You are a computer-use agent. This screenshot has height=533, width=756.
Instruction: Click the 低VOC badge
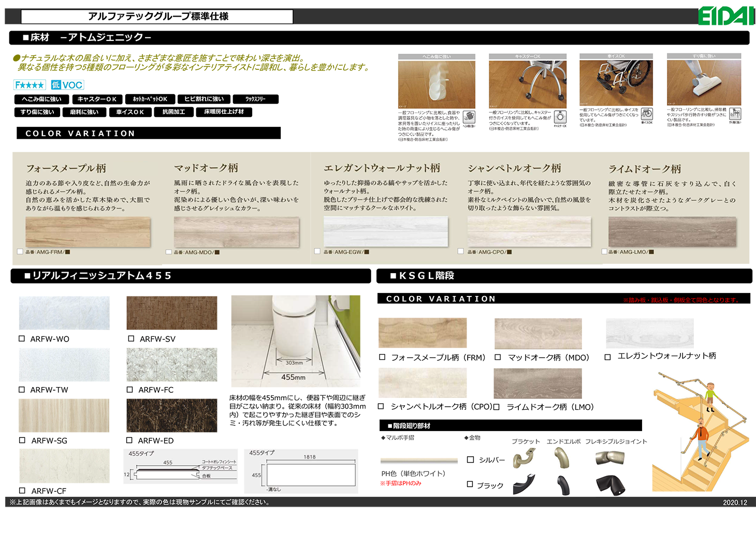coord(67,85)
